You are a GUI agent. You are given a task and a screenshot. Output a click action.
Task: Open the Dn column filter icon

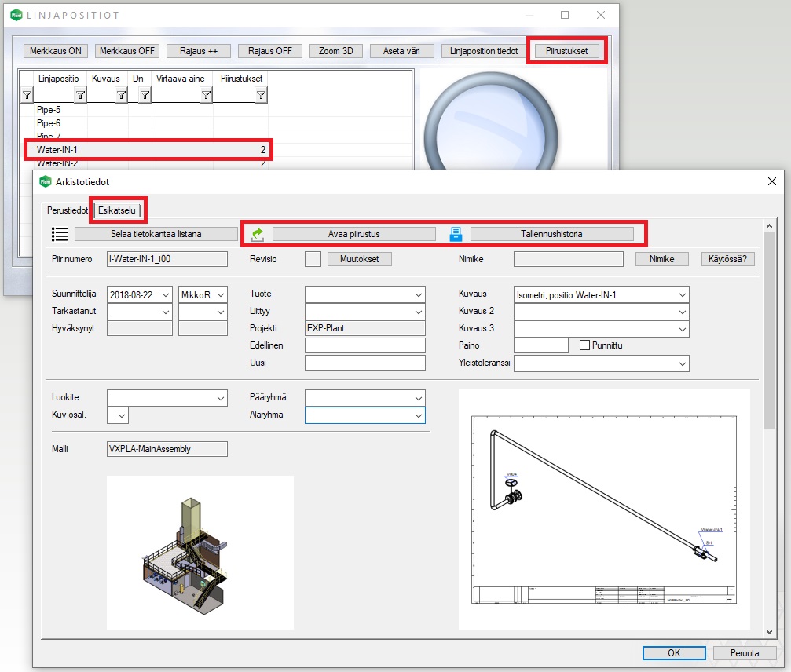pos(145,95)
